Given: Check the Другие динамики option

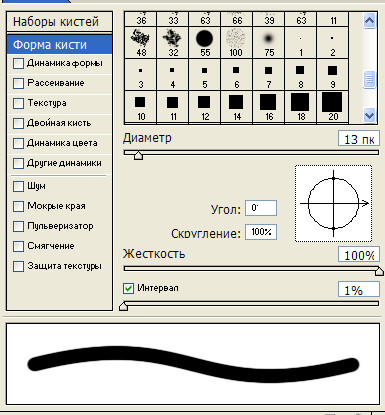Looking at the screenshot, I should (18, 163).
